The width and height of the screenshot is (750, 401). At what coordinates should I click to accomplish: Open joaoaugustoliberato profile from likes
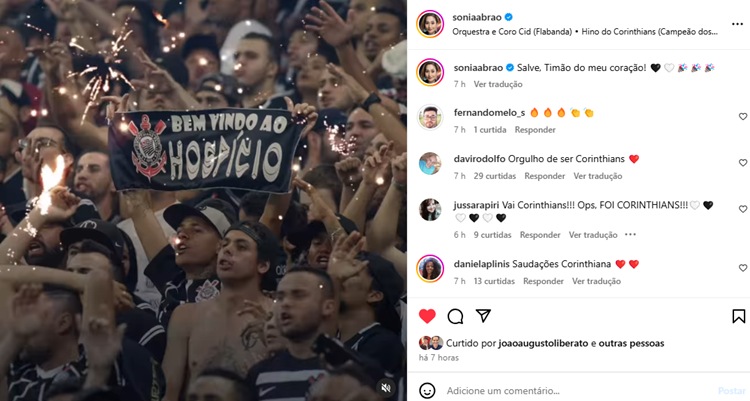pyautogui.click(x=543, y=343)
